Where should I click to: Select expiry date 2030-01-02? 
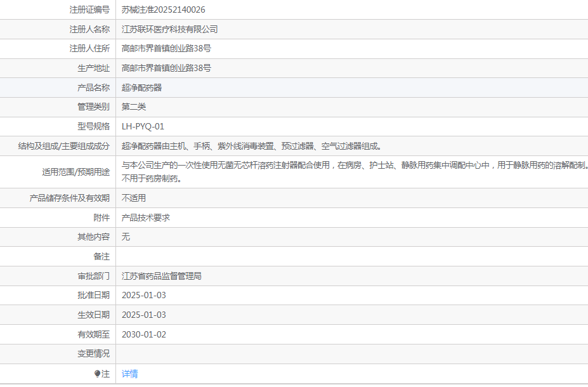143,334
